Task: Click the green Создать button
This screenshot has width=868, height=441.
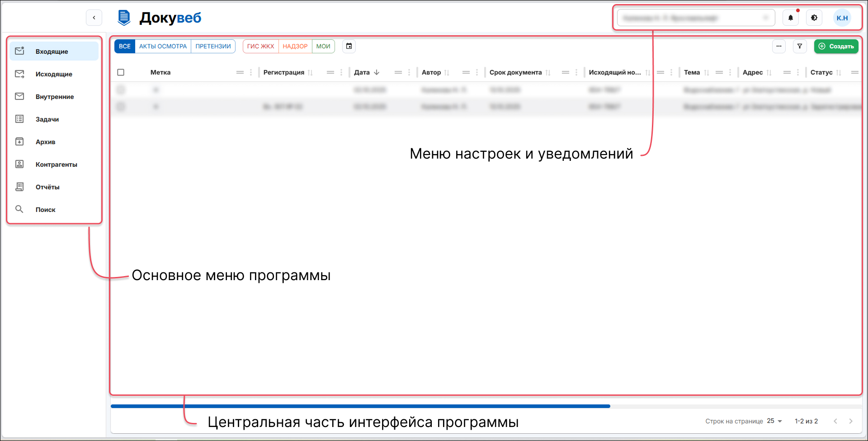Action: pyautogui.click(x=836, y=46)
